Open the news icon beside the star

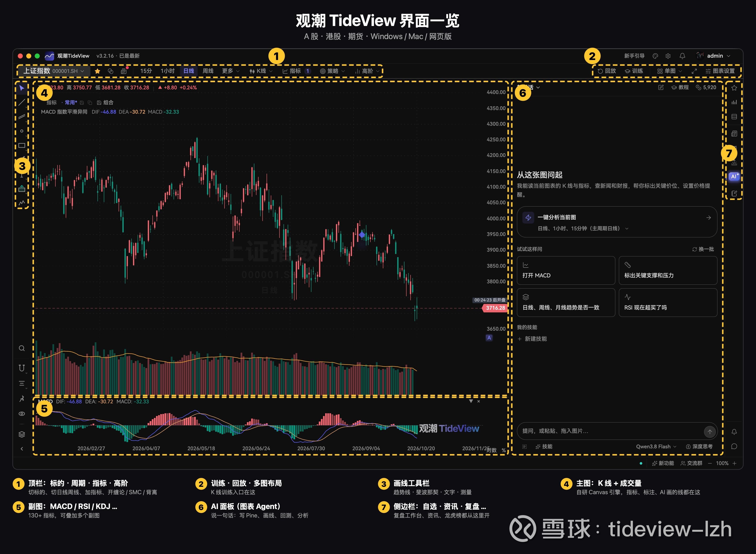(x=124, y=71)
